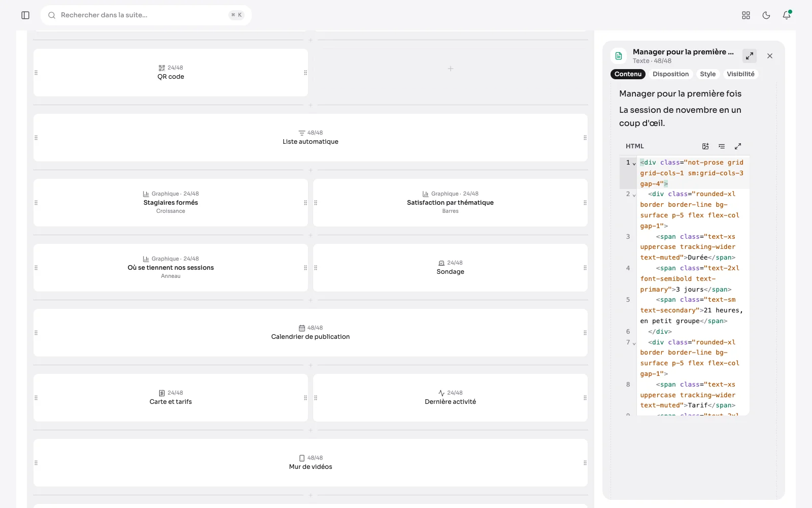Viewport: 812px width, 508px height.
Task: Expand the Manager pour la première panel
Action: click(x=750, y=56)
